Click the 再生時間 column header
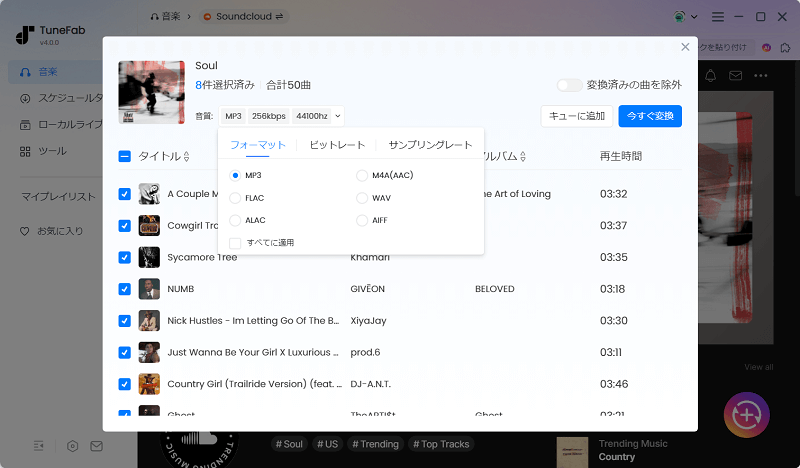 [621, 156]
